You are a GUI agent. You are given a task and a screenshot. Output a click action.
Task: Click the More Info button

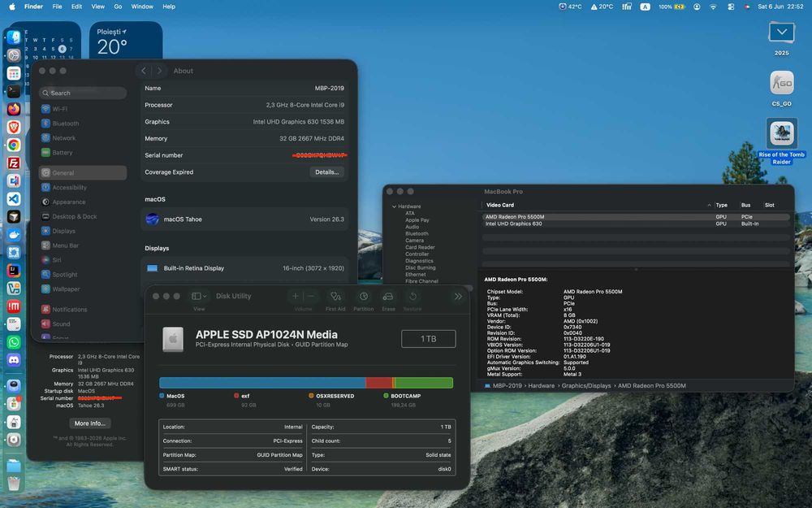pos(89,423)
